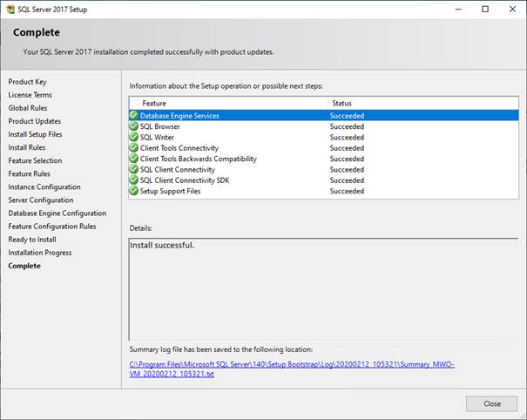Select the SQL Writer feature row

pos(324,137)
